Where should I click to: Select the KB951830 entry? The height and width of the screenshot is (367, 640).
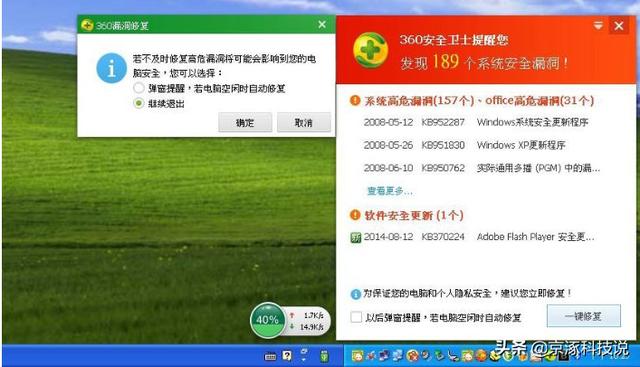(x=443, y=145)
